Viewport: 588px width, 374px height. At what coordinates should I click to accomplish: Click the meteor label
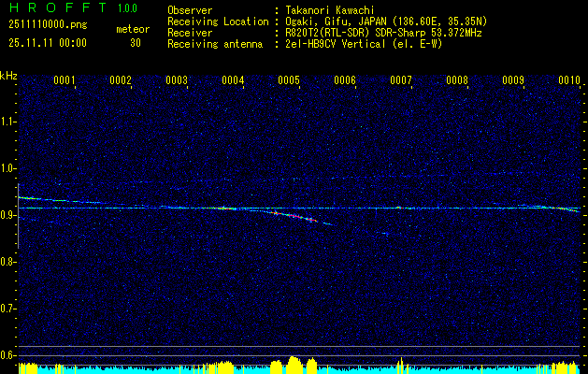[x=133, y=29]
